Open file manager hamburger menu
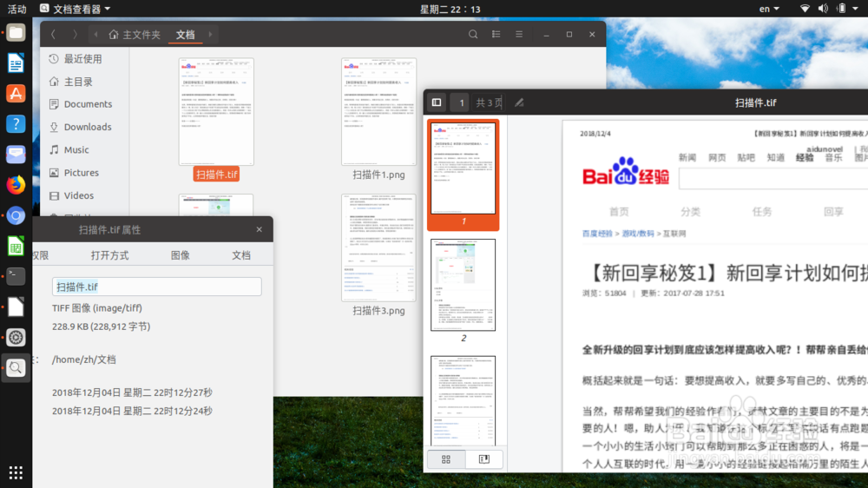 pyautogui.click(x=519, y=35)
